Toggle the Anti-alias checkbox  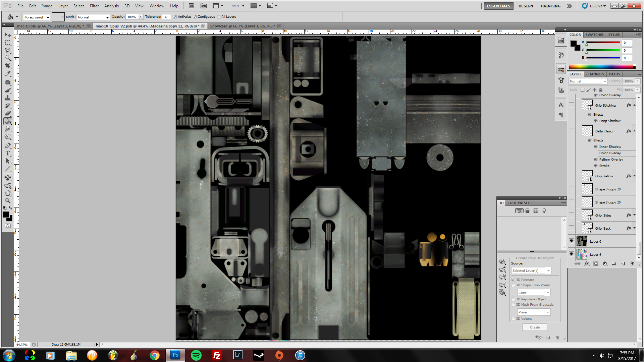pyautogui.click(x=175, y=17)
